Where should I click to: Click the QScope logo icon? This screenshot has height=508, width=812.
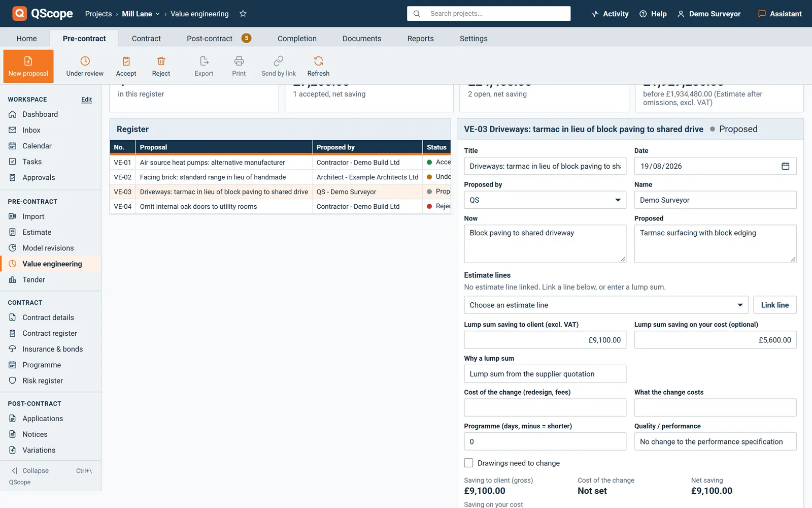click(x=19, y=13)
